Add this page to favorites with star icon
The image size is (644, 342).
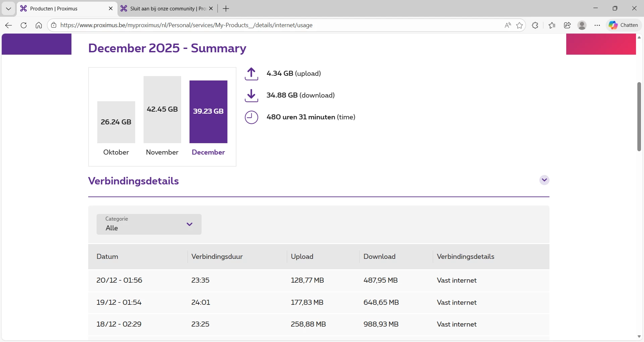coord(520,25)
